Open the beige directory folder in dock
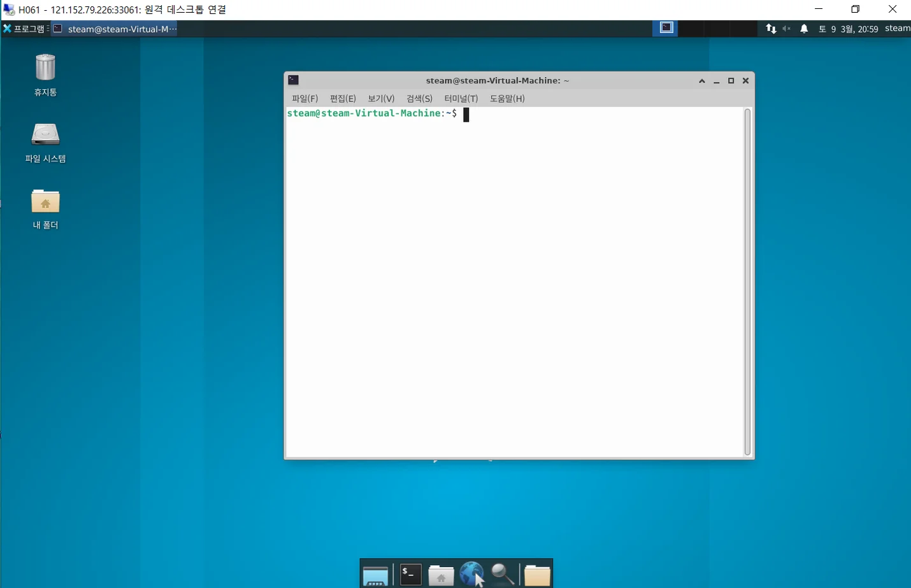Image resolution: width=911 pixels, height=588 pixels. tap(537, 575)
